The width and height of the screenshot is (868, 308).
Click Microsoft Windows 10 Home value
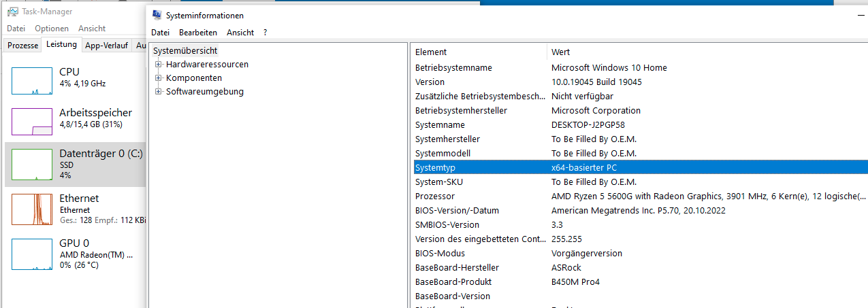[609, 67]
